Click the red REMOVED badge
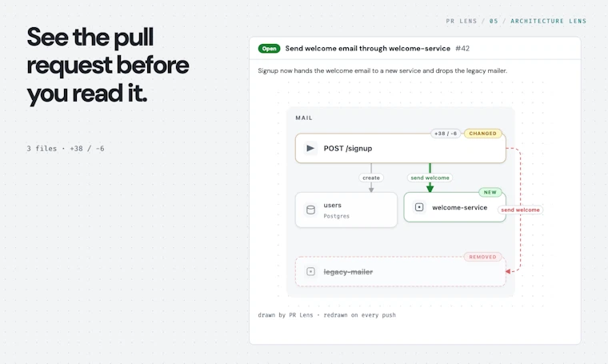 point(482,257)
